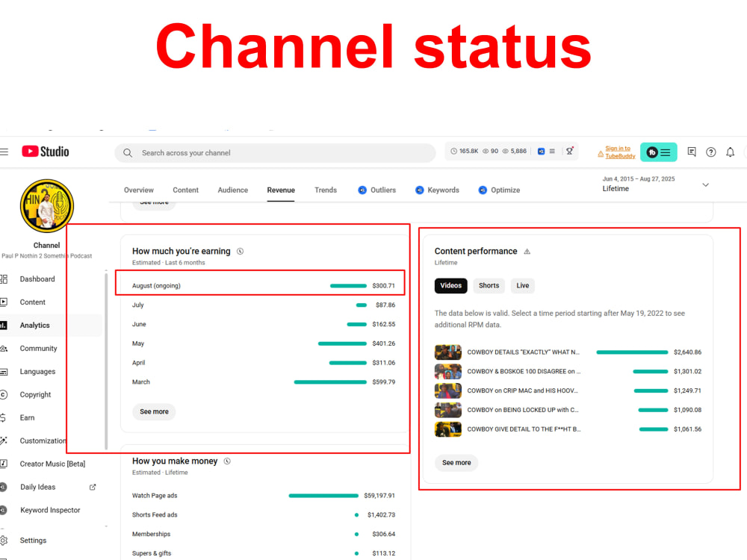This screenshot has width=747, height=560.
Task: Open Daily Ideas in the sidebar
Action: point(37,487)
